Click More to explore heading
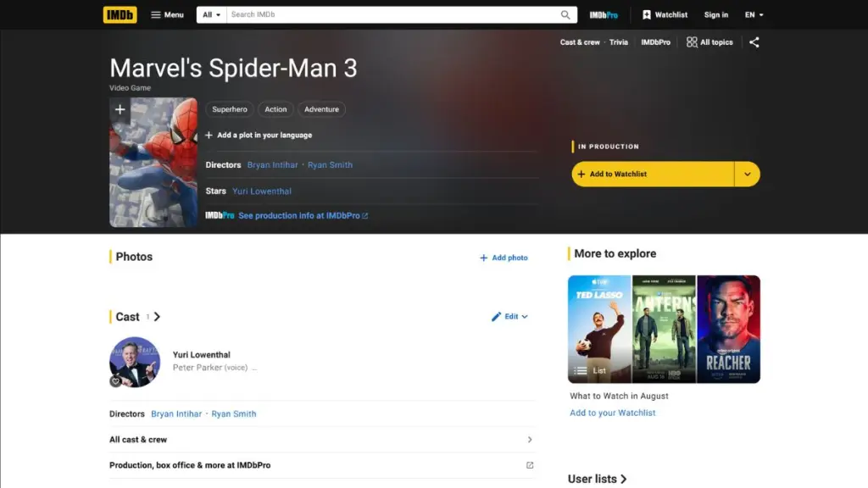Image resolution: width=868 pixels, height=488 pixels. pos(615,253)
